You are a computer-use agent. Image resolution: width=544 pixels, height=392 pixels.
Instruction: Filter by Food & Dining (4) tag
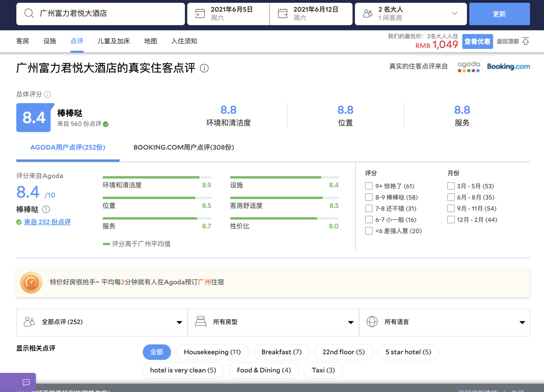click(x=264, y=370)
